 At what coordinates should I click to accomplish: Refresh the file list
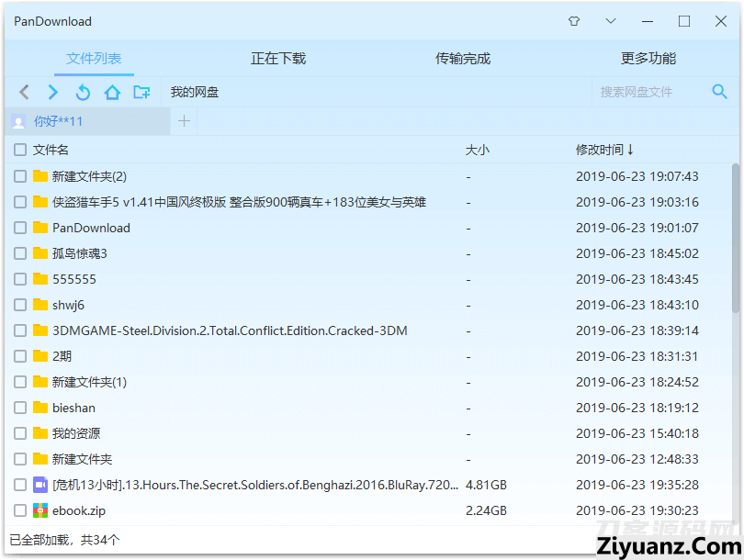[x=83, y=92]
